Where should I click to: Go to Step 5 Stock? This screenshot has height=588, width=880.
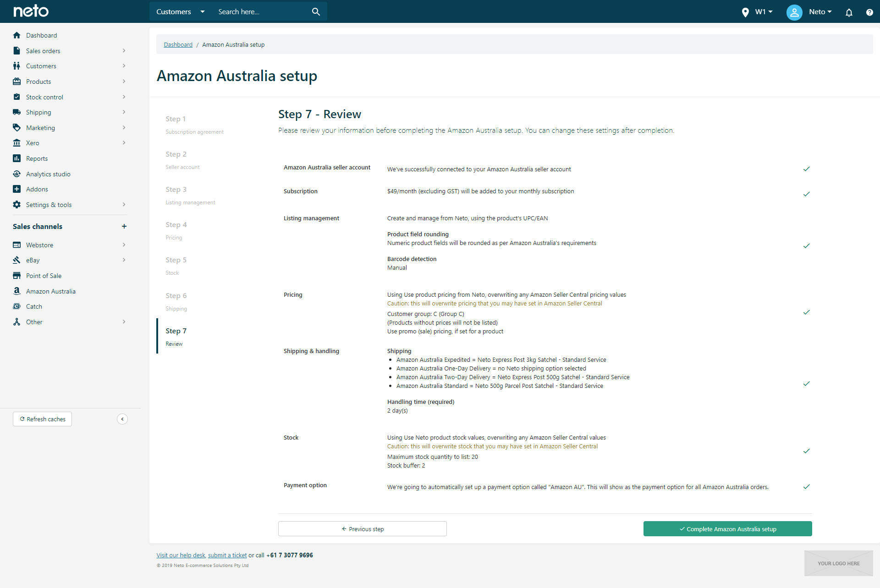click(176, 266)
